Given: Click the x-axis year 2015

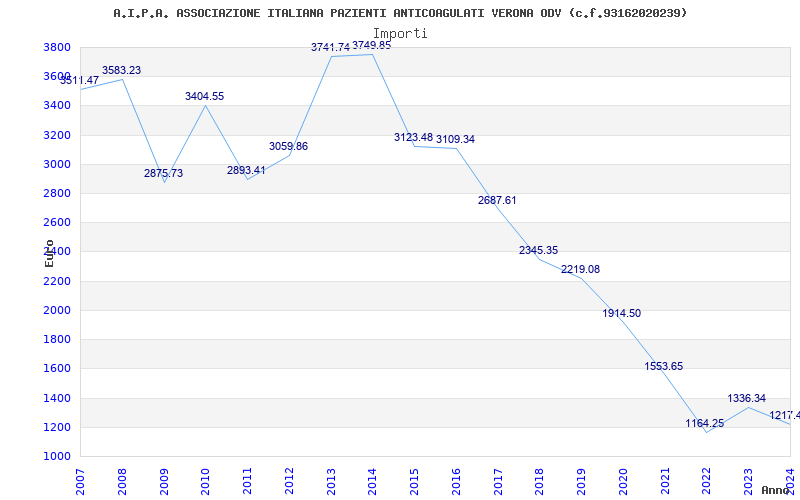Looking at the screenshot, I should pos(415,481).
